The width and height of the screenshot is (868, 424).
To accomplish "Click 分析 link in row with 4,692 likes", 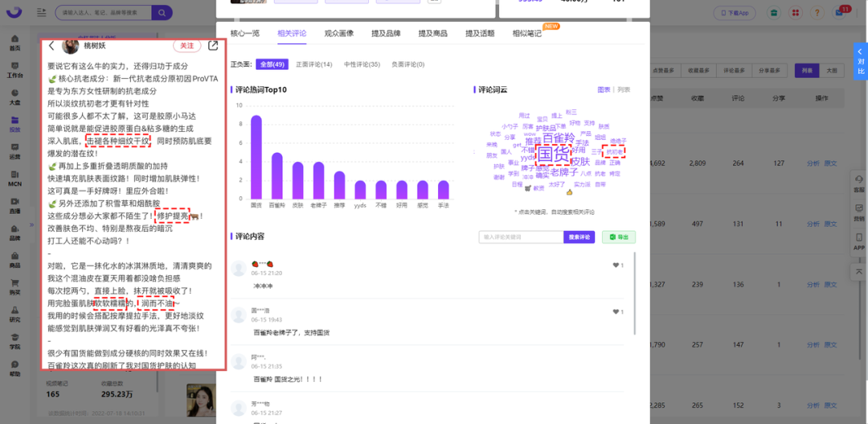I will pyautogui.click(x=813, y=163).
